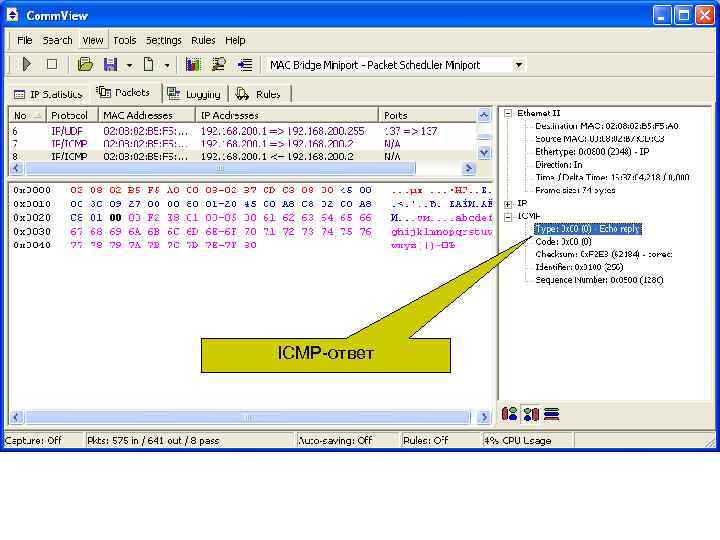The height and width of the screenshot is (540, 720).
Task: Sort by the Protocol column header
Action: (73, 115)
